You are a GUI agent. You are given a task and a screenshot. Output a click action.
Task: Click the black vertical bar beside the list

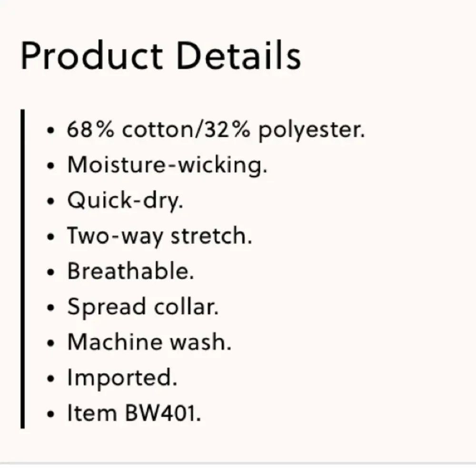(x=22, y=269)
